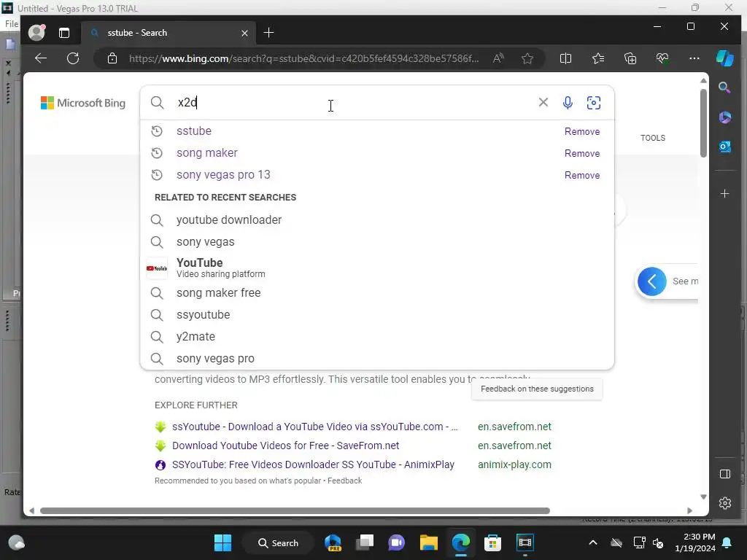Open the Favorites list icon
747x560 pixels.
[598, 58]
